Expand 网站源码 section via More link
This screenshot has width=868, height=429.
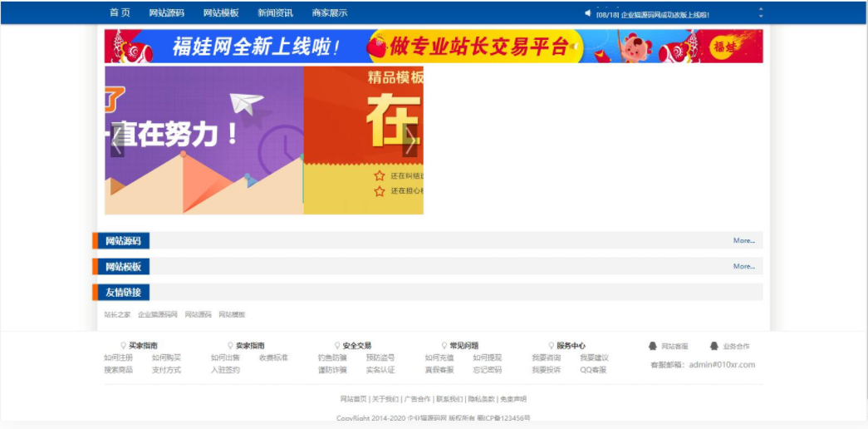(x=743, y=241)
